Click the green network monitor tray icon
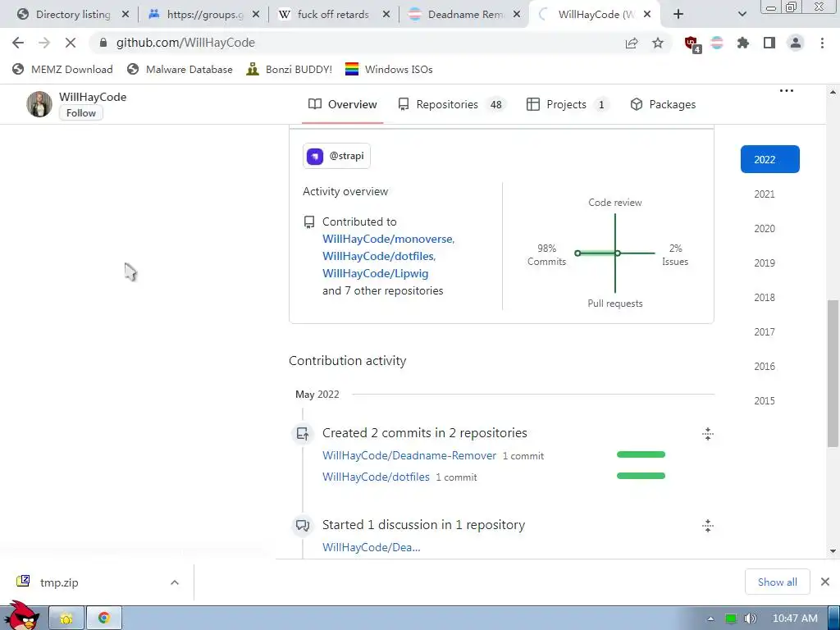Viewport: 840px width, 630px height. tap(731, 619)
